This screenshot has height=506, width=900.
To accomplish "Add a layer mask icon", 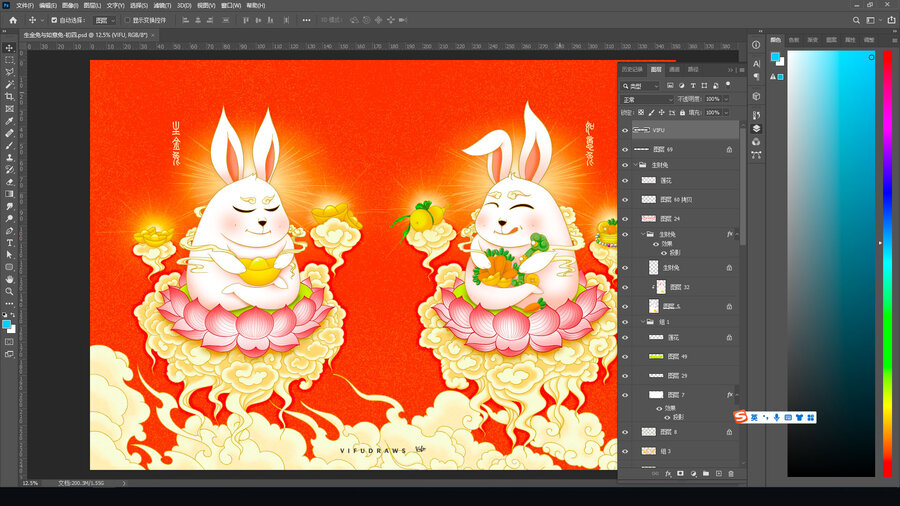I will pos(681,474).
